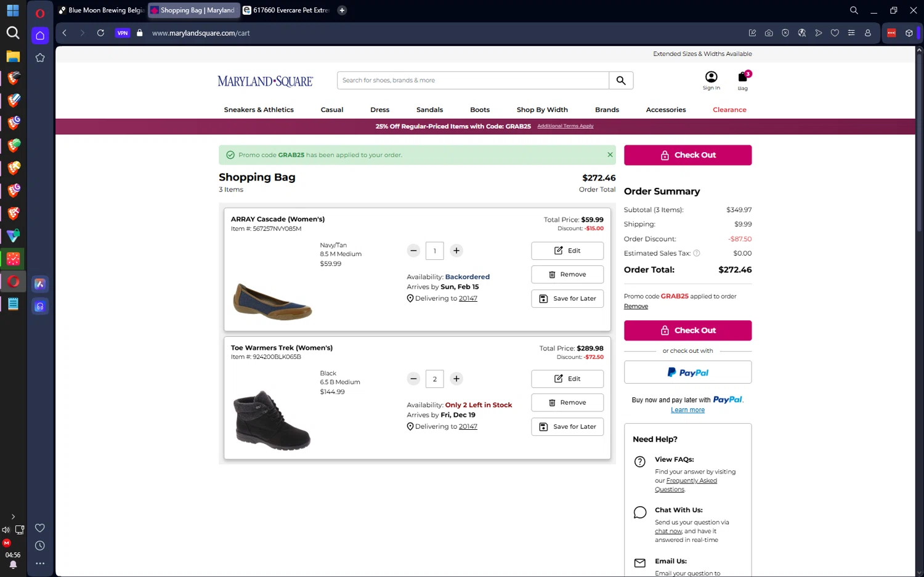Open sidebar three-dot more menu
Screen dimensions: 924x577
[x=40, y=563]
